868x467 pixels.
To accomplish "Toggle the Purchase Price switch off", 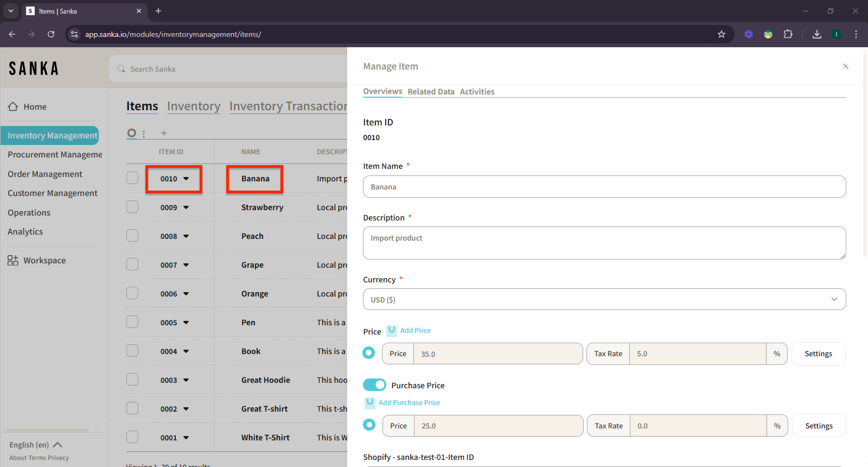I will (374, 385).
